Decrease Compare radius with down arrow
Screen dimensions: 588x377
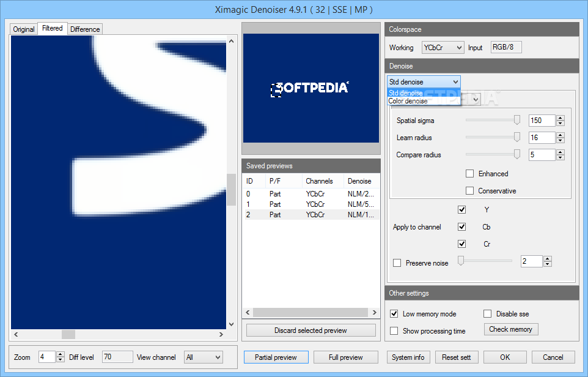click(560, 158)
